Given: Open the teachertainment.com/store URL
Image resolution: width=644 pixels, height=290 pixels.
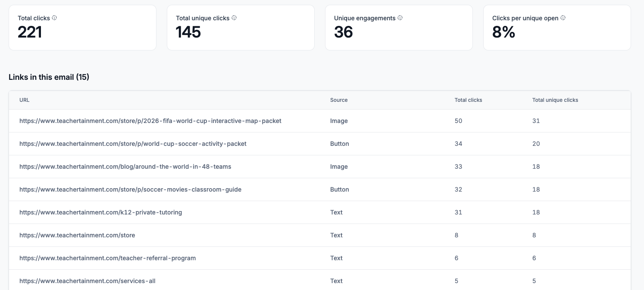Looking at the screenshot, I should (x=77, y=235).
